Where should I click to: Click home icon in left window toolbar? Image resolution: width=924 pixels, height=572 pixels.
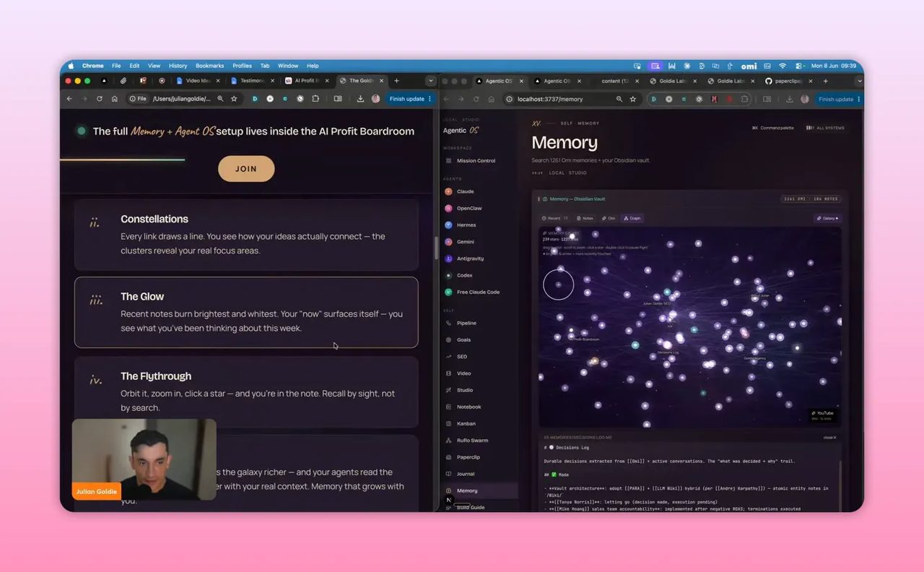(114, 99)
